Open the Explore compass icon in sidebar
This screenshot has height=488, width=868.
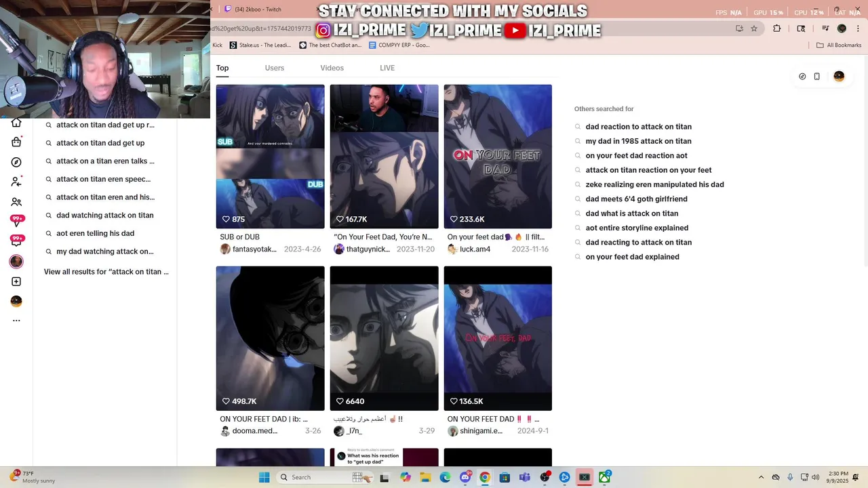16,162
